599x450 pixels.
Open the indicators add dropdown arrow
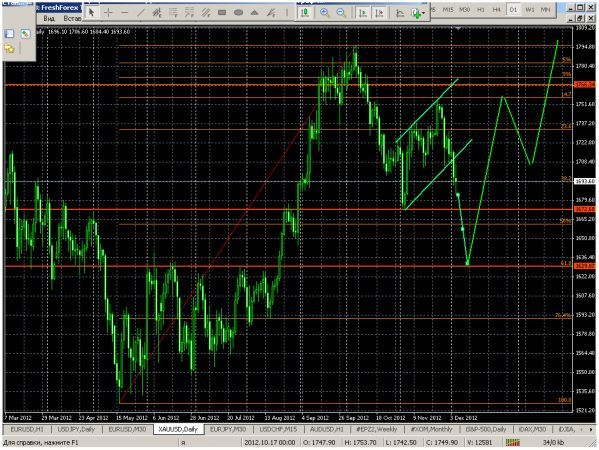(424, 13)
